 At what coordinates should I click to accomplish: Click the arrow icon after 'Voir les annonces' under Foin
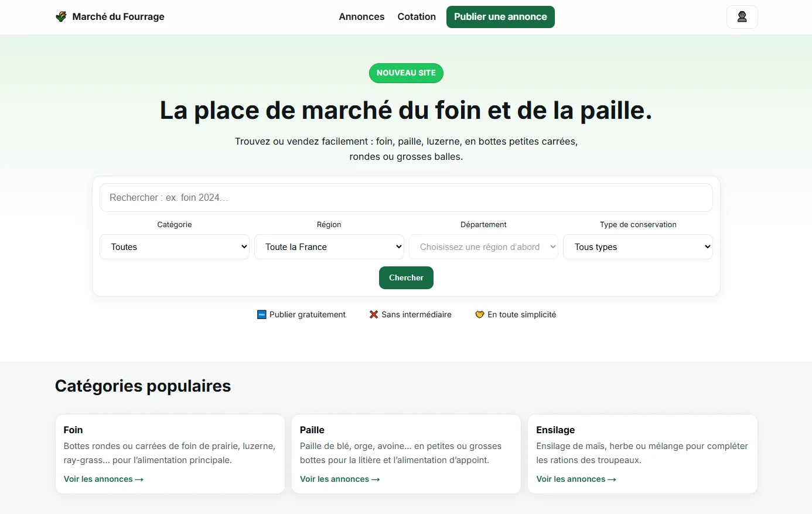(139, 479)
